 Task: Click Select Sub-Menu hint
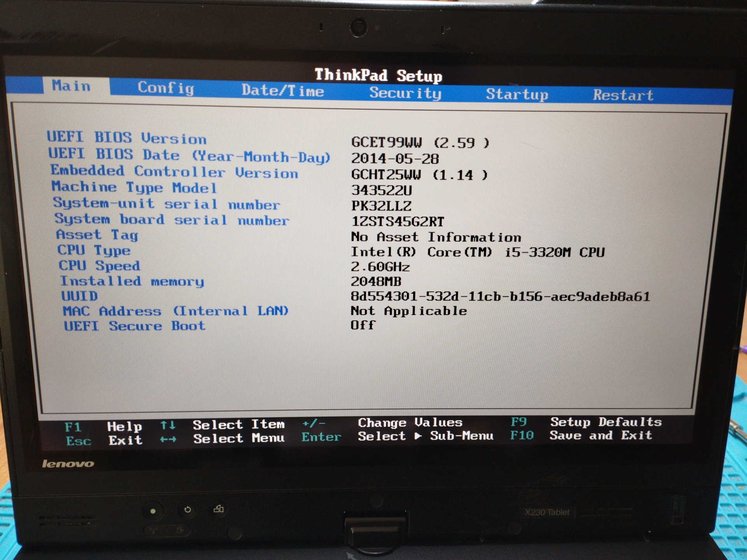click(x=426, y=436)
